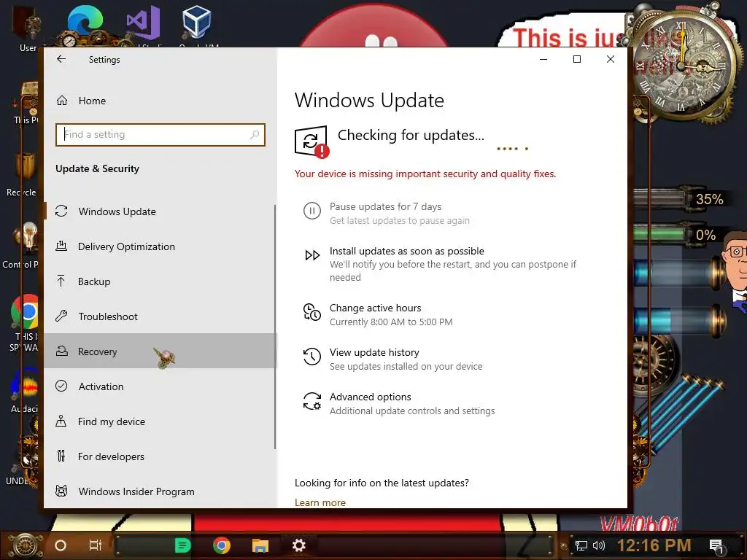
Task: Click the Backup upload arrow icon
Action: tap(61, 281)
